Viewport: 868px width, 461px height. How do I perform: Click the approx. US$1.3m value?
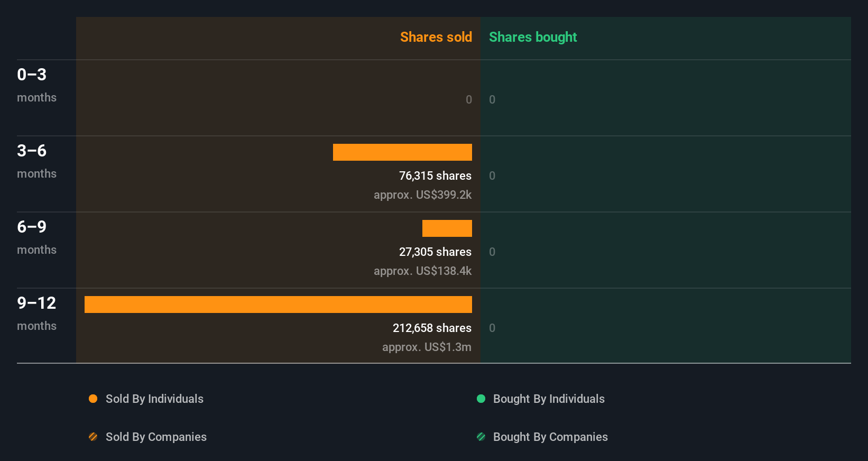(x=427, y=347)
